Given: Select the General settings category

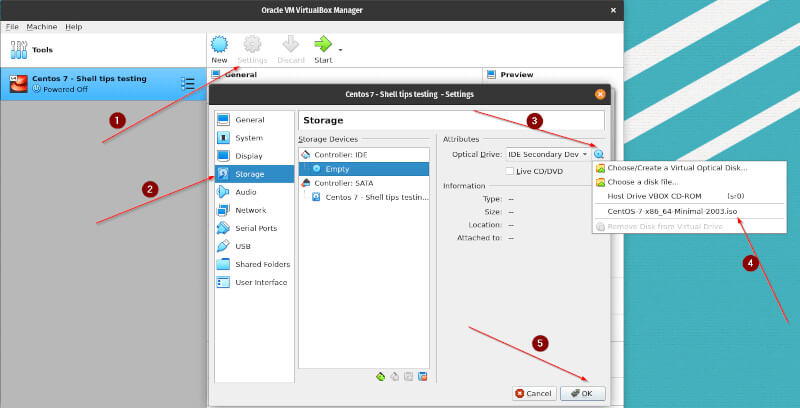Looking at the screenshot, I should click(254, 120).
